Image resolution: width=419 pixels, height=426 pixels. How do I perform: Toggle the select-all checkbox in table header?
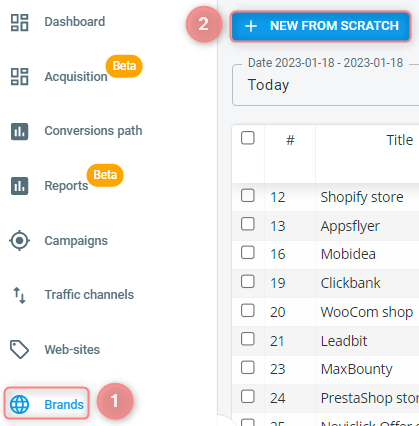pos(248,138)
